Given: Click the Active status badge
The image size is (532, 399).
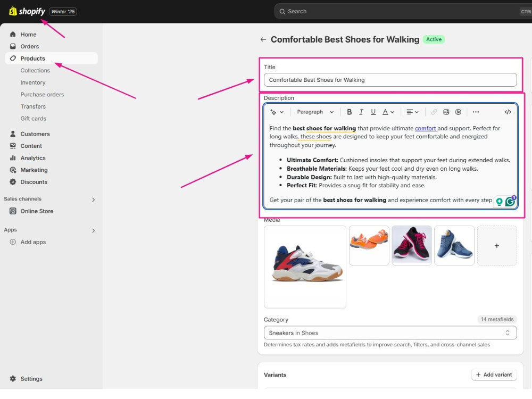Looking at the screenshot, I should (x=434, y=39).
